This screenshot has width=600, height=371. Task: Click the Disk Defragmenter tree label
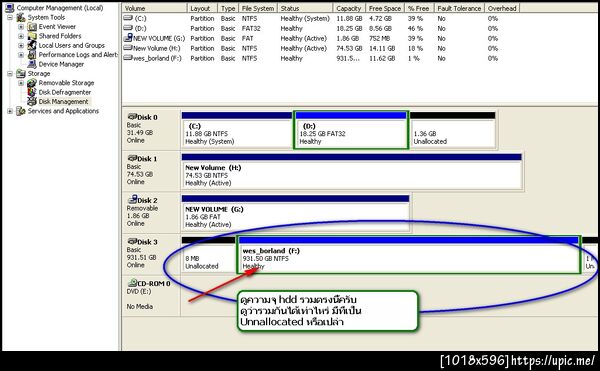point(65,92)
